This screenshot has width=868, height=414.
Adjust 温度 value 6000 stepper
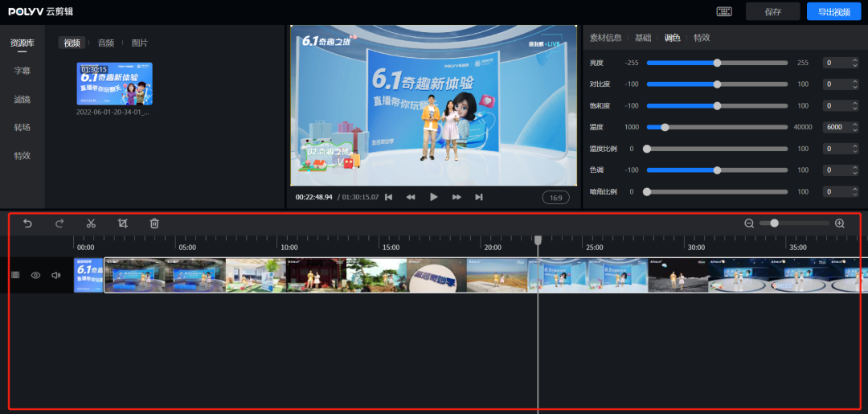pos(852,127)
